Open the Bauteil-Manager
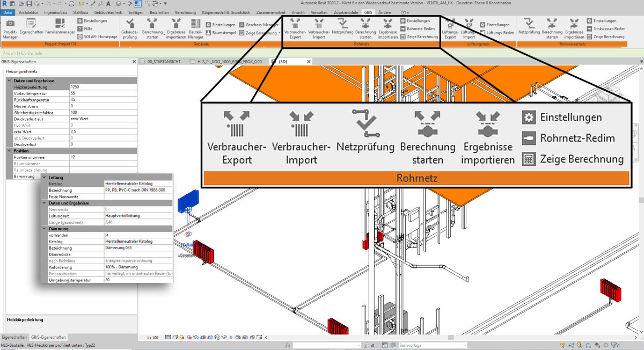The image size is (644, 350). click(196, 28)
